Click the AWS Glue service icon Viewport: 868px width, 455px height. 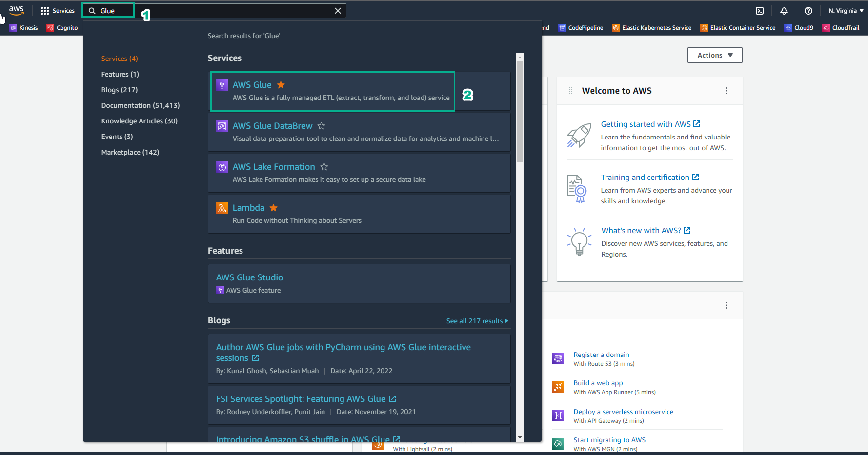(222, 85)
